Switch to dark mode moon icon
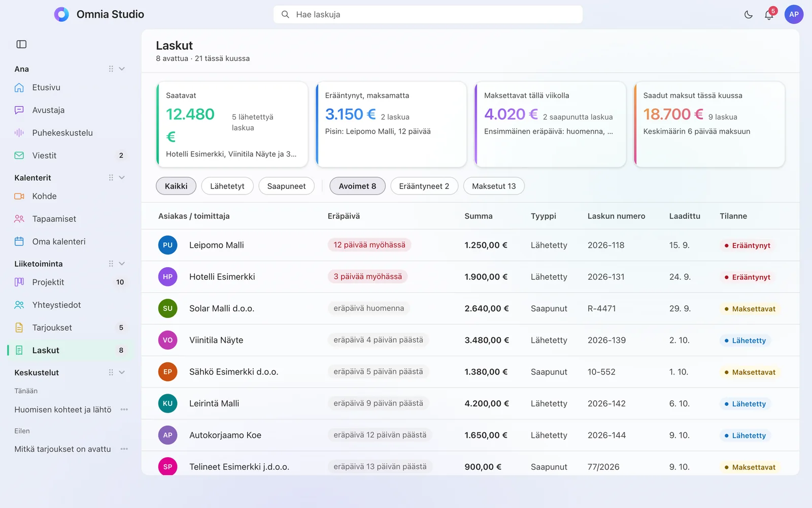 click(x=749, y=15)
